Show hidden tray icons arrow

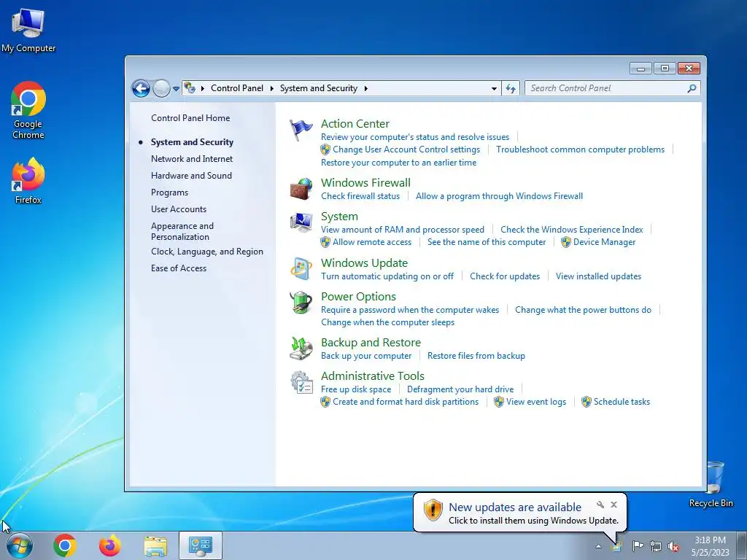click(x=598, y=546)
